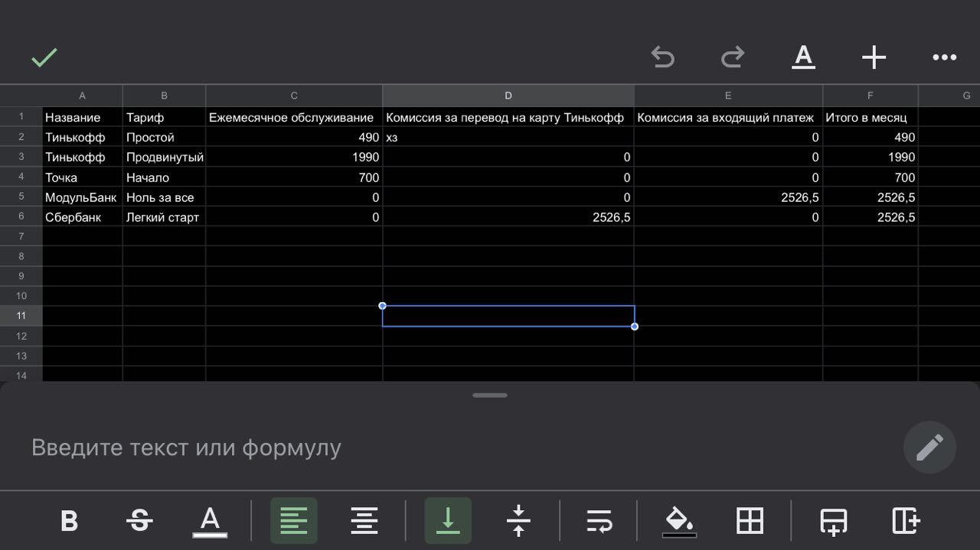980x550 pixels.
Task: Select the 'МодульБанк' cell
Action: (83, 197)
